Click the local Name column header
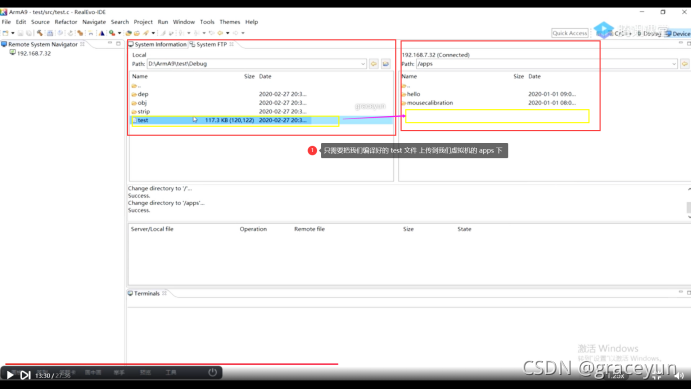This screenshot has height=389, width=692. coord(140,76)
